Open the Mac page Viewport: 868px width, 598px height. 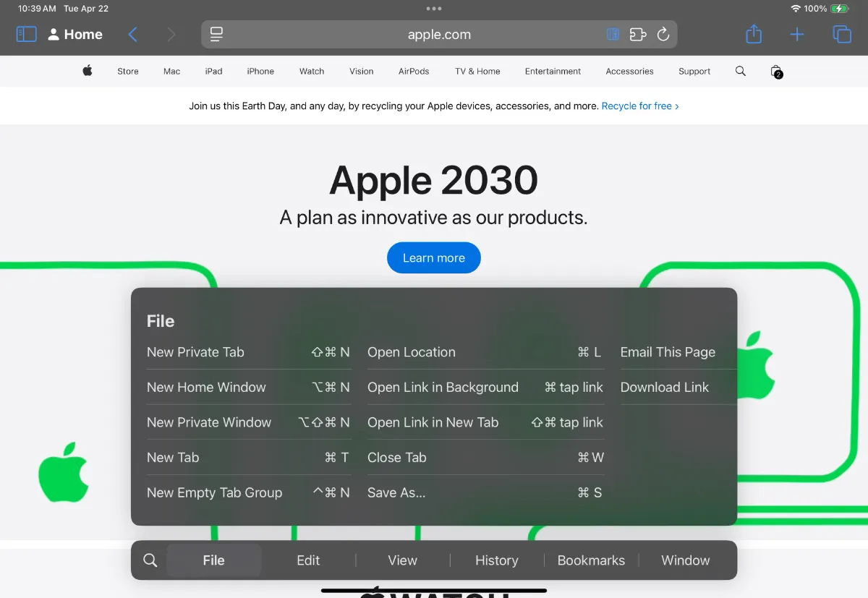coord(171,71)
